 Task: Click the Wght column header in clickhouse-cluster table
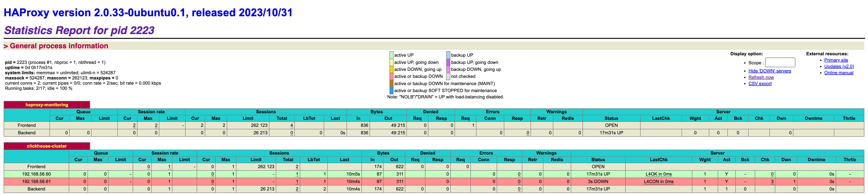pos(705,160)
